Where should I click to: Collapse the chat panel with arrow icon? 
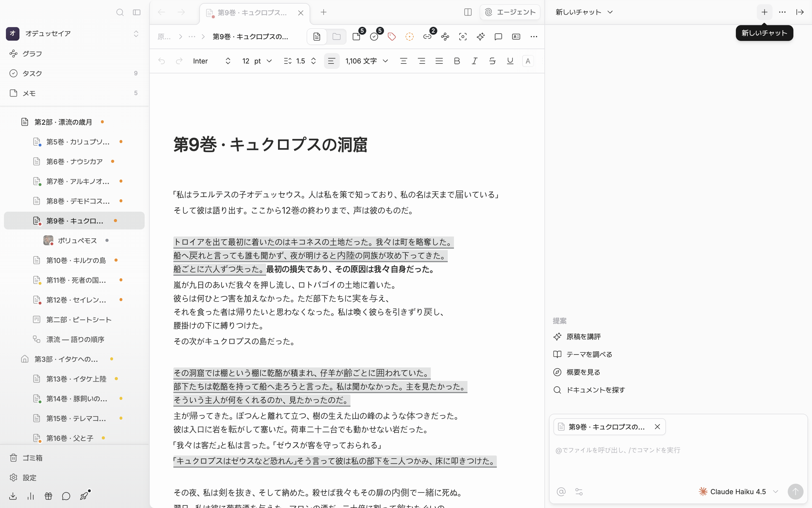click(x=800, y=12)
